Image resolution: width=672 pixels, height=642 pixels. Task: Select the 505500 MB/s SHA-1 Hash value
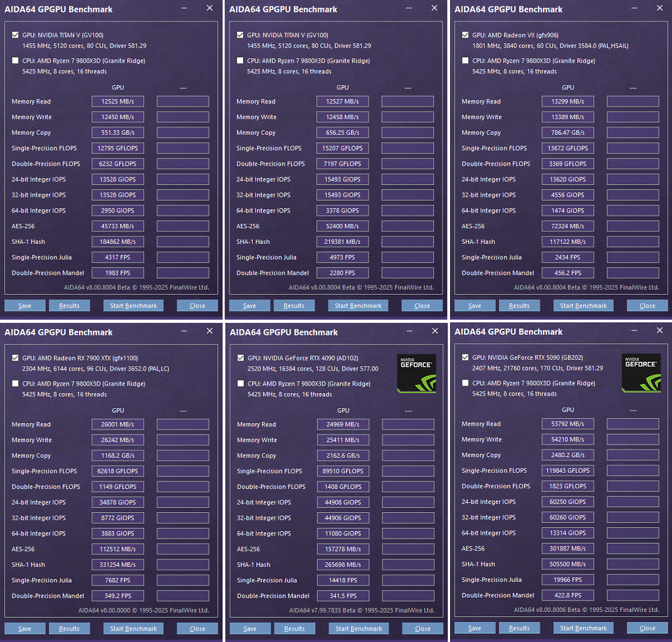click(568, 564)
